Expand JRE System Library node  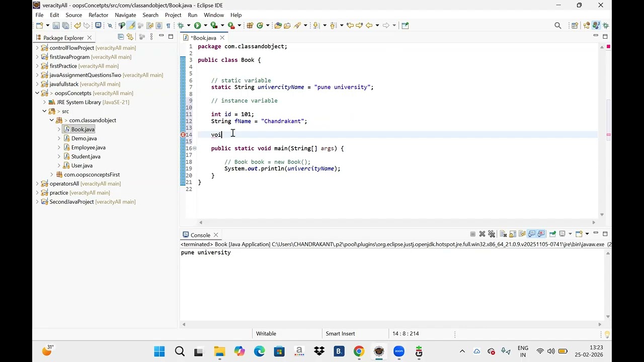coord(44,102)
